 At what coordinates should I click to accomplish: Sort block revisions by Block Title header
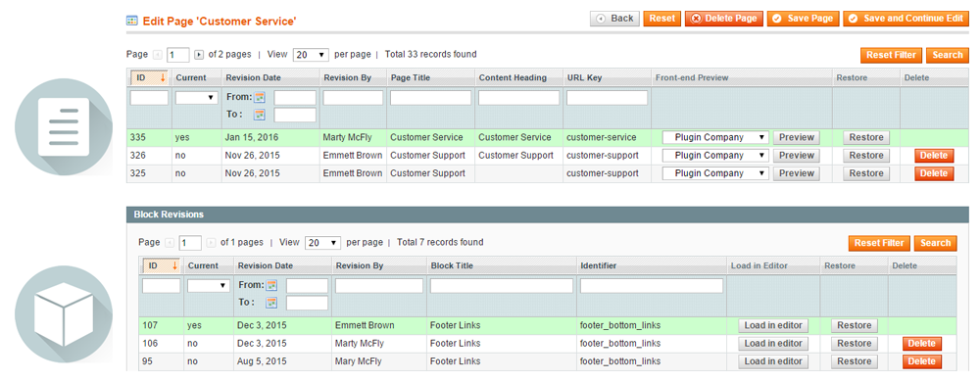coord(452,265)
